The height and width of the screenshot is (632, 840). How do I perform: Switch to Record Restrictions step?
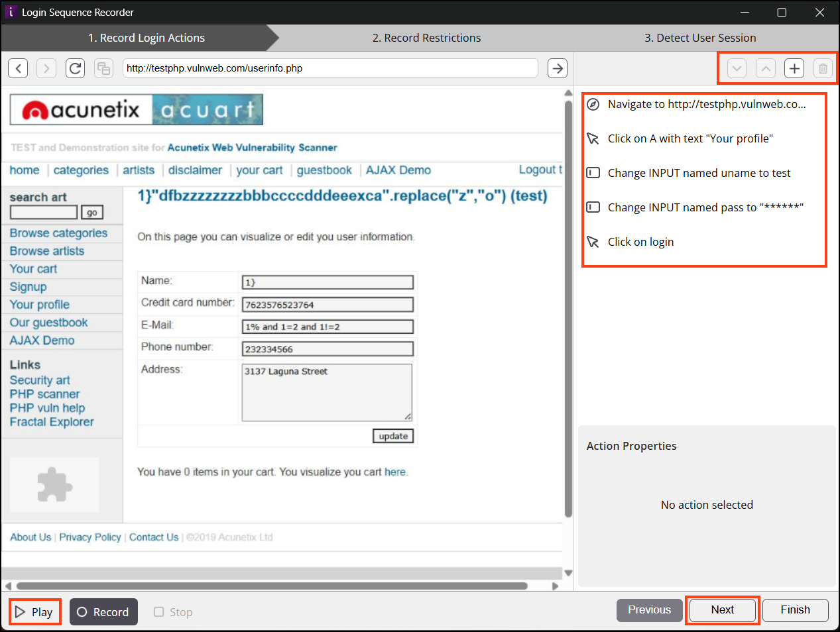(426, 38)
